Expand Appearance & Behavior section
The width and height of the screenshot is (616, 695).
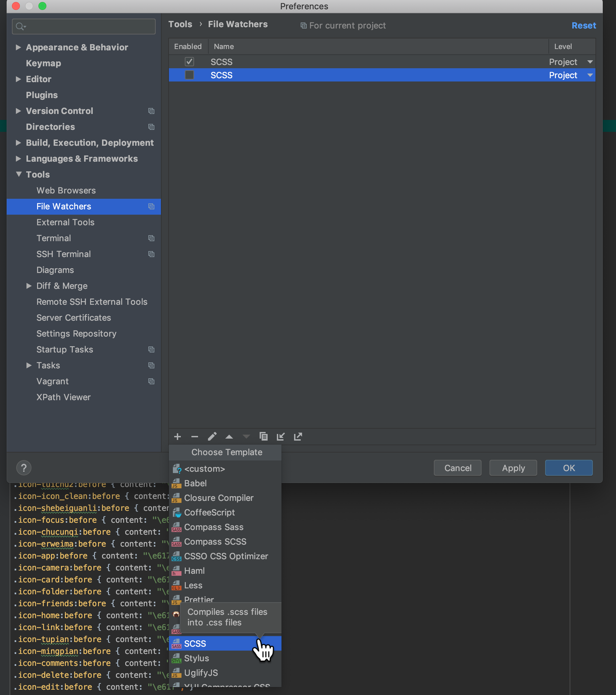tap(18, 47)
